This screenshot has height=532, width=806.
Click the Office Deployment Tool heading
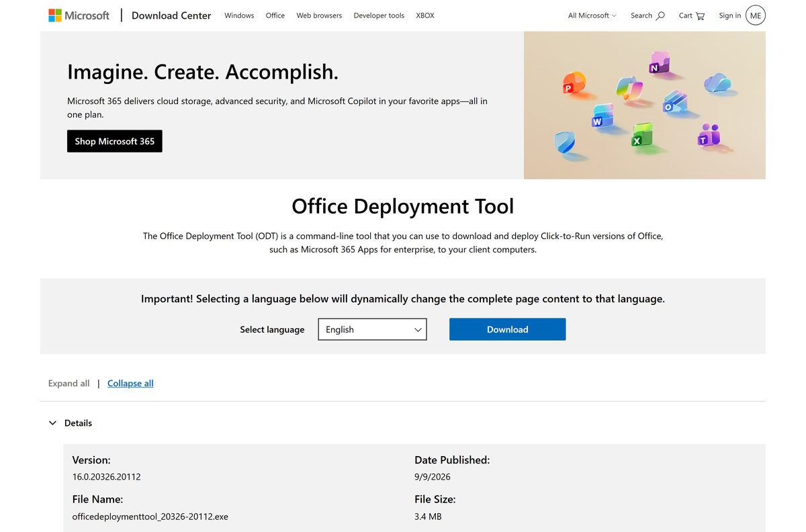point(403,206)
